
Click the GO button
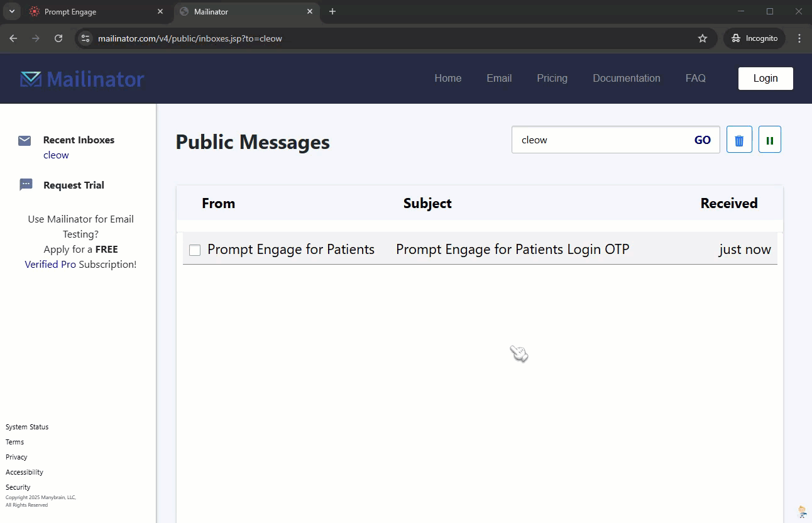[703, 140]
